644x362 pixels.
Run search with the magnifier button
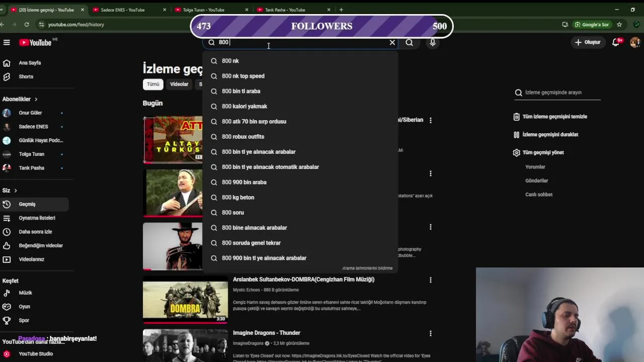[x=410, y=43]
